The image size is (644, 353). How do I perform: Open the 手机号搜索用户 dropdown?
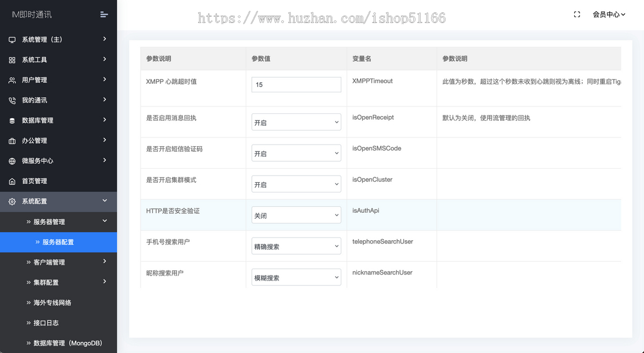(296, 246)
